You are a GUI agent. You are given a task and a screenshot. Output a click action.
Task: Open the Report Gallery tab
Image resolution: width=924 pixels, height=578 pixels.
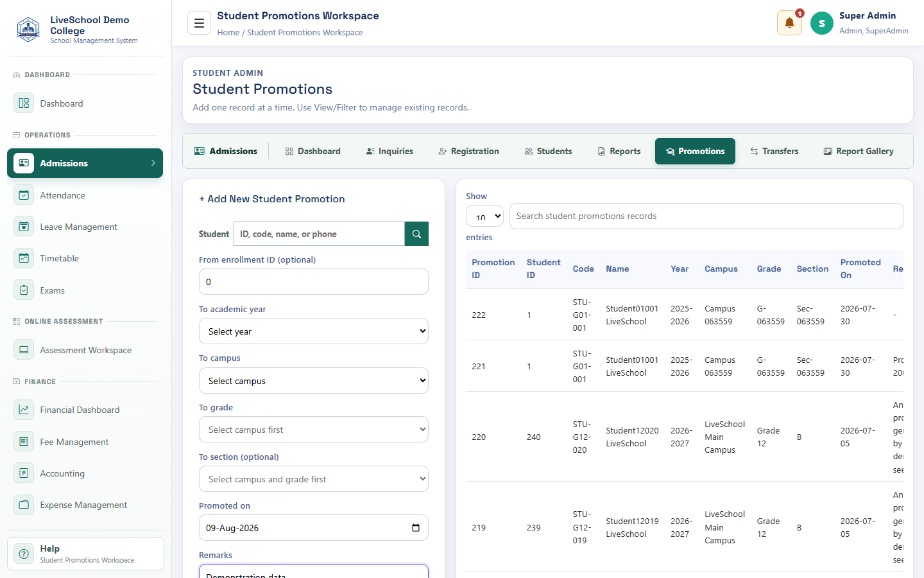click(859, 152)
